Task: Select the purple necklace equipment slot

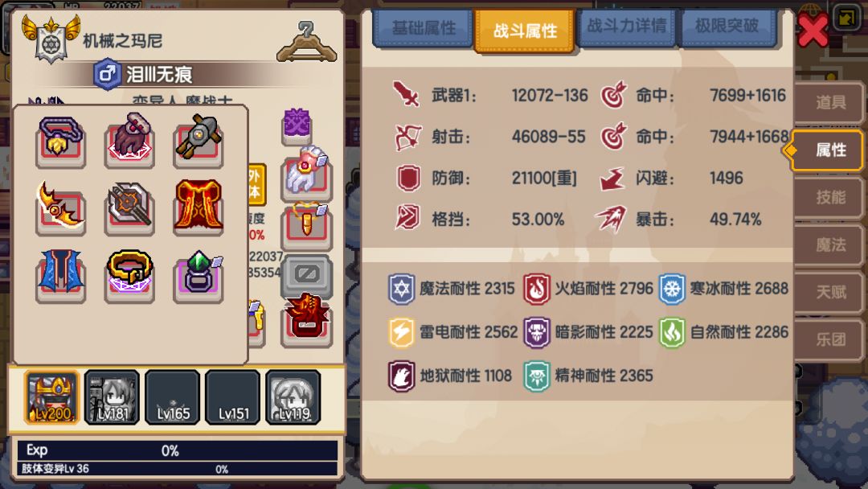Action: click(x=61, y=142)
